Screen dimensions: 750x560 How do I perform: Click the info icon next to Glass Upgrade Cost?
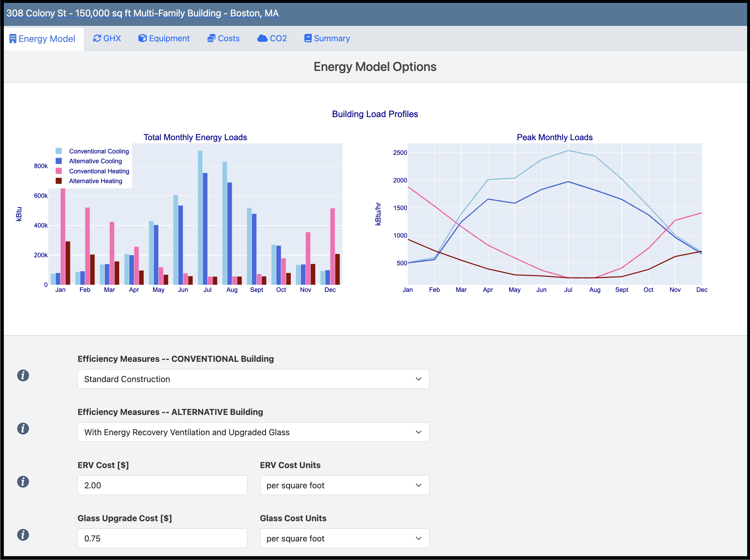click(x=23, y=535)
